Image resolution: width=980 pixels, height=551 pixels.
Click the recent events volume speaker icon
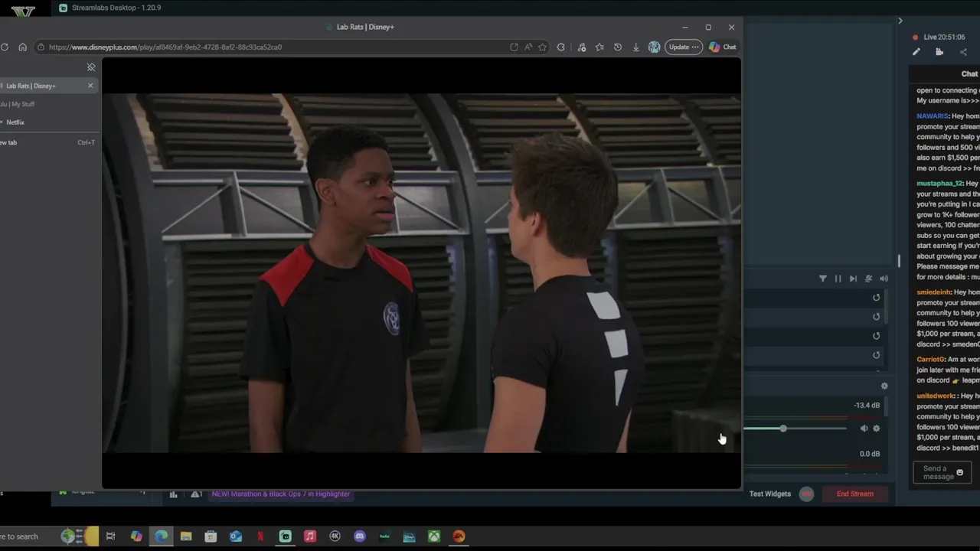884,279
